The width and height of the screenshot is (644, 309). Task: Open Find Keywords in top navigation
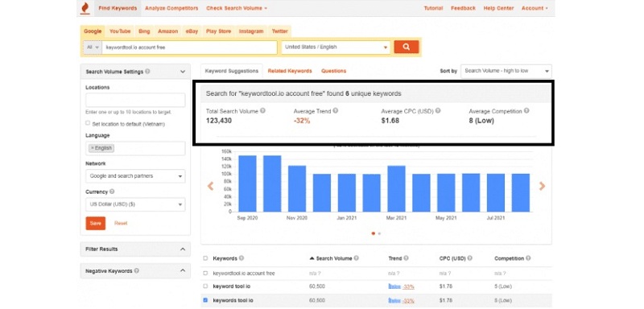118,8
